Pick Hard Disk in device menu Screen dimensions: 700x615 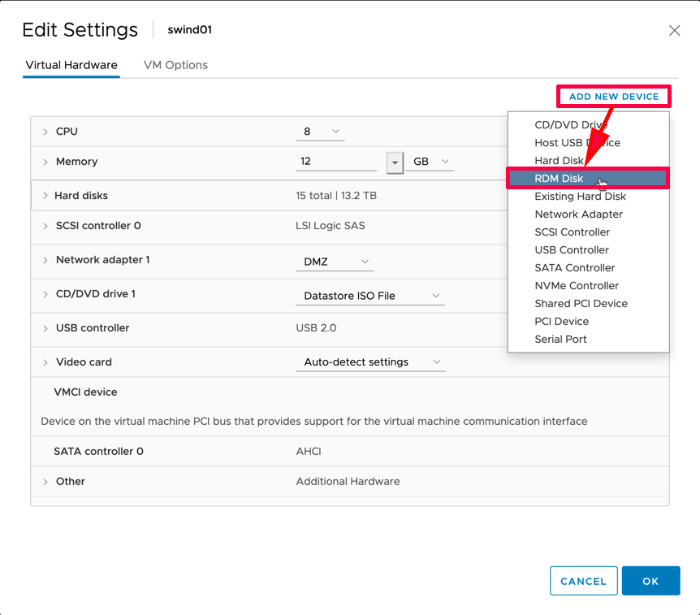[589, 160]
